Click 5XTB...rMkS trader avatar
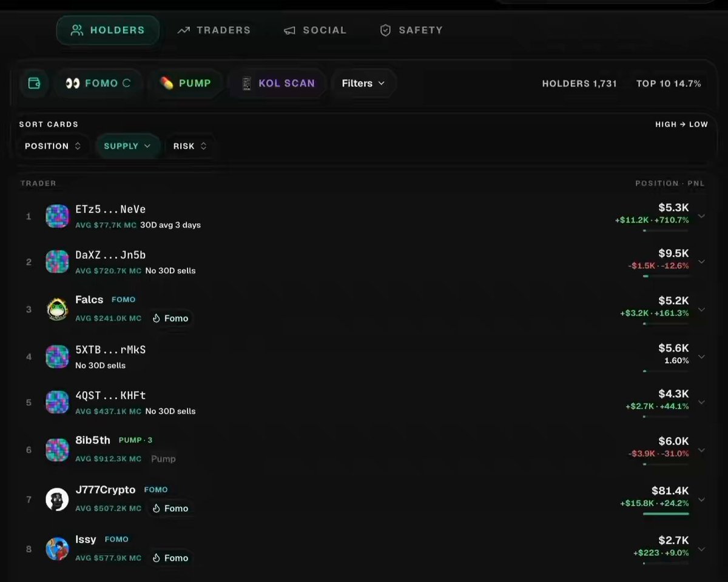Viewport: 728px width, 582px height. (57, 356)
